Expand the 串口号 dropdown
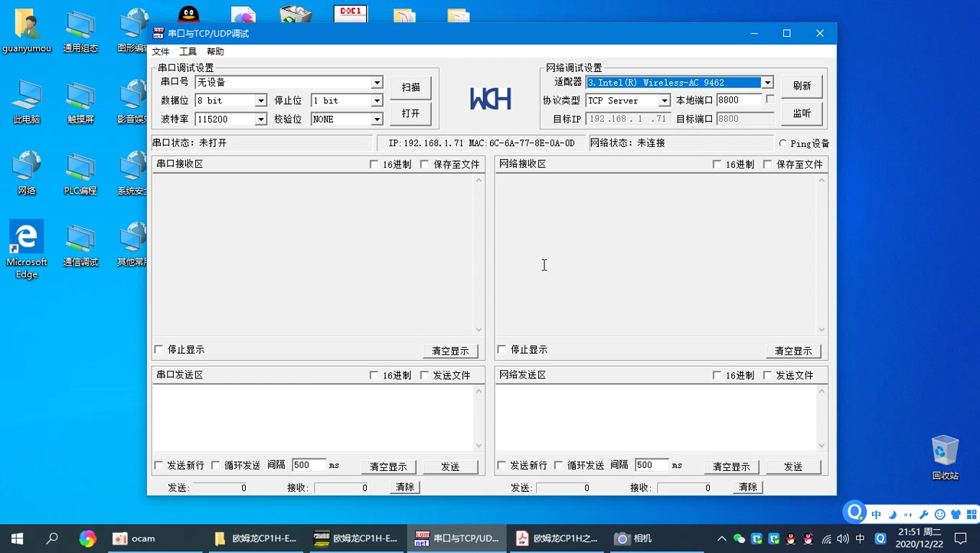The image size is (980, 553). pyautogui.click(x=377, y=82)
